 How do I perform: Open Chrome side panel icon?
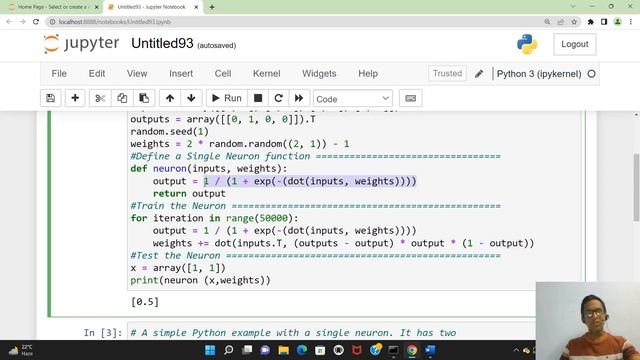(x=604, y=22)
